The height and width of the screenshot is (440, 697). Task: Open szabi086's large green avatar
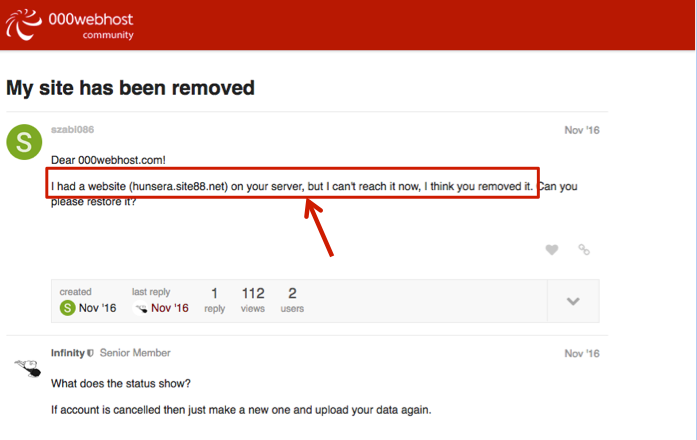coord(25,142)
